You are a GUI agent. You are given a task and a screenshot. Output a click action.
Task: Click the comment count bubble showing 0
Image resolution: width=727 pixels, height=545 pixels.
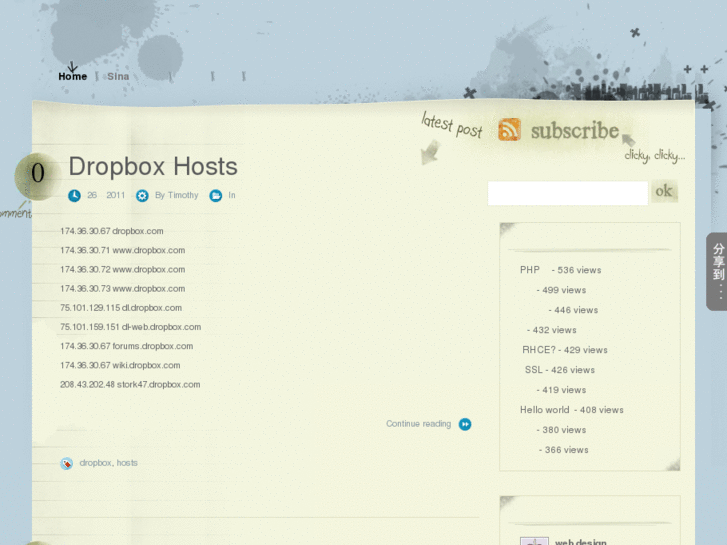(38, 176)
